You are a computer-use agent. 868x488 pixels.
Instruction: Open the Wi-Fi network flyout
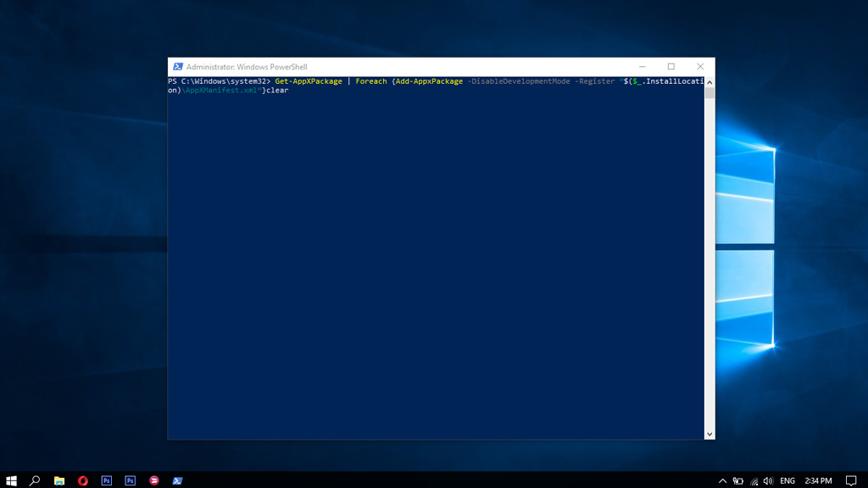coord(754,481)
